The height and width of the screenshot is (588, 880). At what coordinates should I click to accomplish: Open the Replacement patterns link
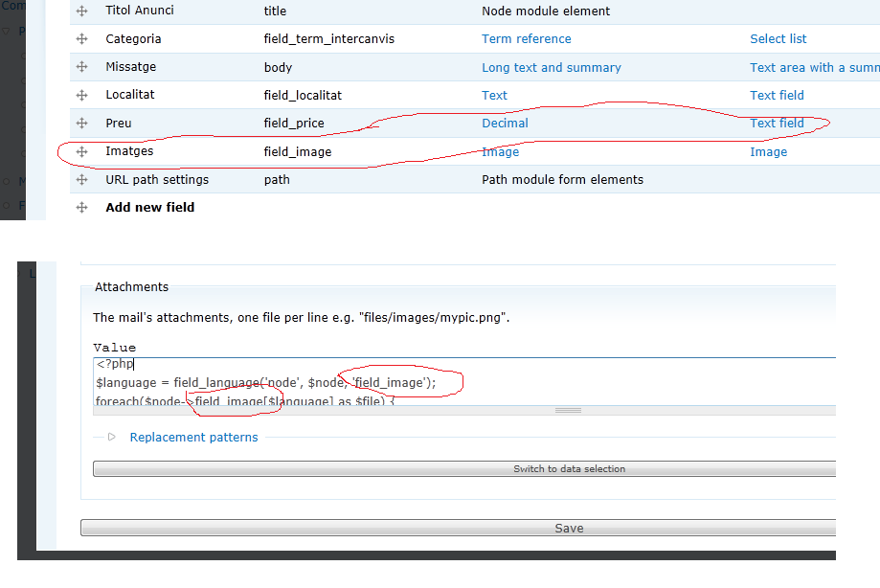click(x=193, y=437)
